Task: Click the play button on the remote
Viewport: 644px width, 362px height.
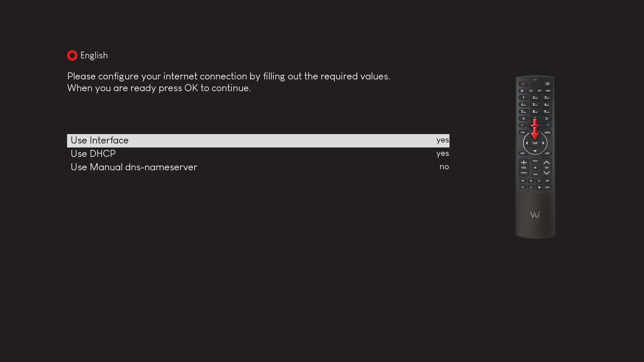Action: [x=531, y=181]
